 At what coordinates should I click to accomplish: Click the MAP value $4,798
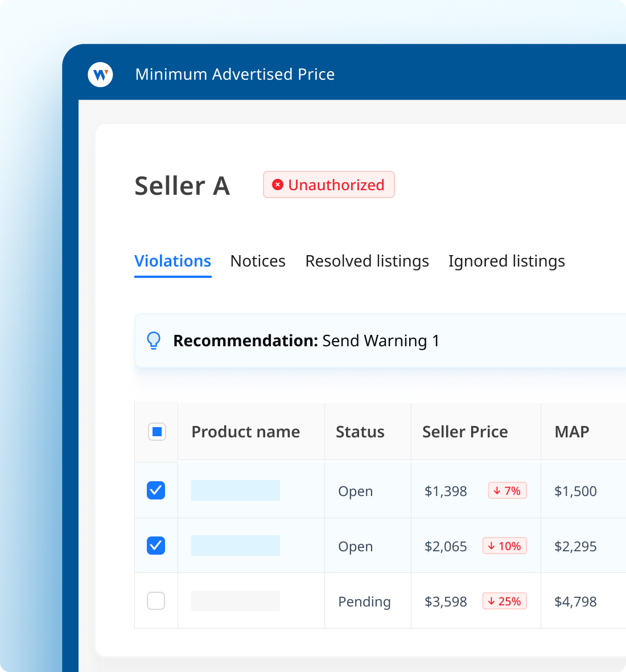point(575,602)
